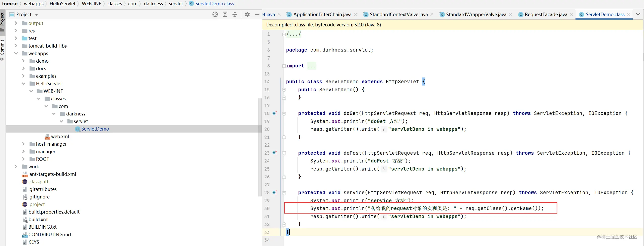Select the manager folder
644x246 pixels.
(46, 151)
